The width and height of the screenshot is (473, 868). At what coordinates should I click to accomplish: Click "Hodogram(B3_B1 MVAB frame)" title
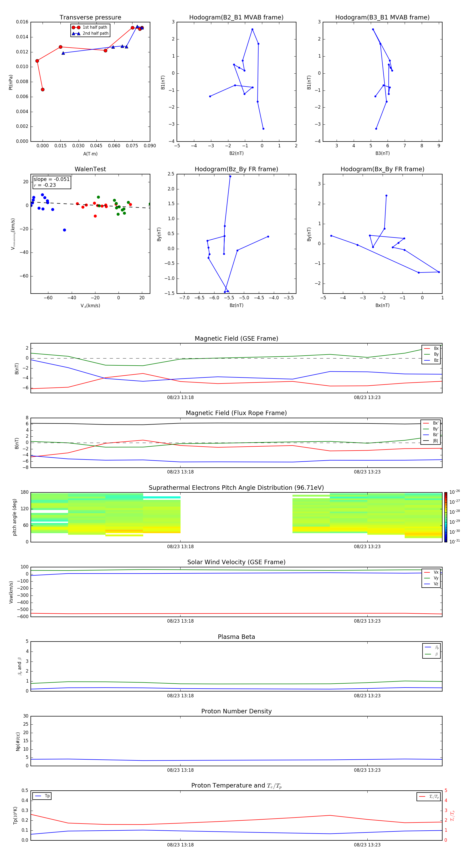tap(382, 17)
